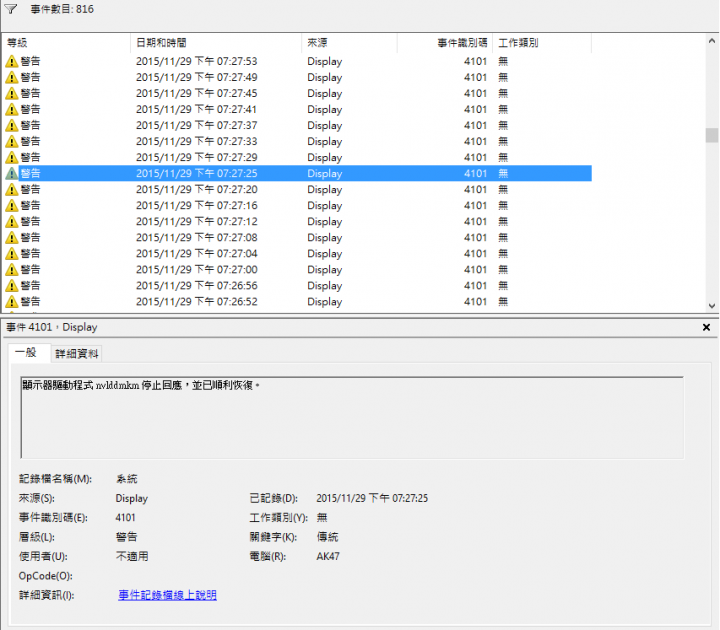Screen dimensions: 720x630
Task: Click event ID 4101 in 07:26:56 row
Action: tap(475, 286)
